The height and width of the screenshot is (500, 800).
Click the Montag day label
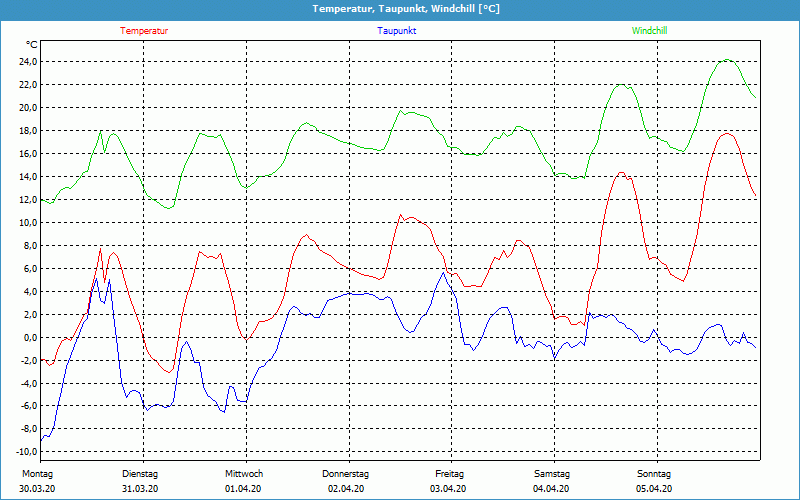[37, 474]
